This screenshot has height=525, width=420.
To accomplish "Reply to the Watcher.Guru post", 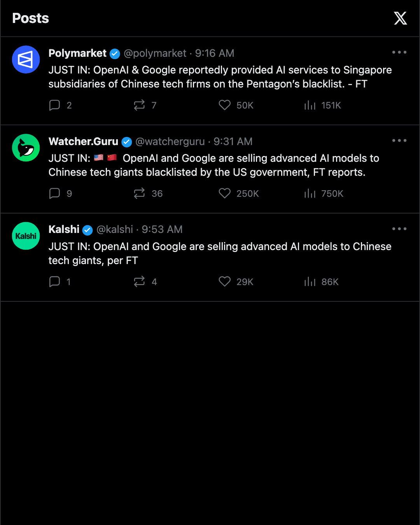I will (x=54, y=194).
